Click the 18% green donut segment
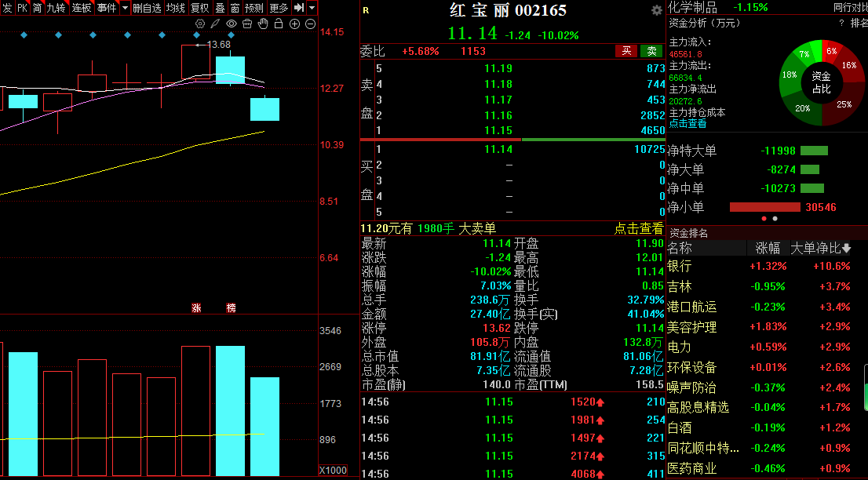Screen dimensions: 868x480 789,76
